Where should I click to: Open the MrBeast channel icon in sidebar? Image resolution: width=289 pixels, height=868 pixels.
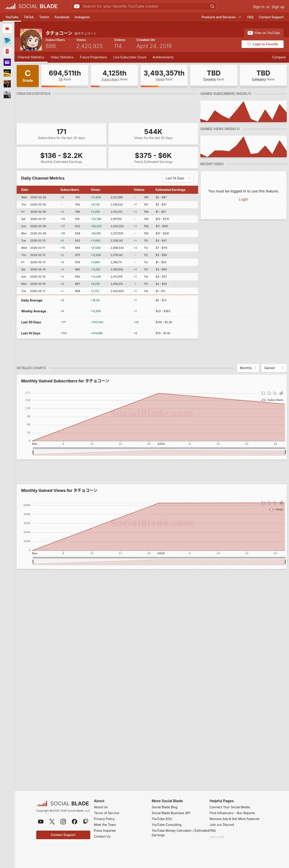tap(7, 41)
